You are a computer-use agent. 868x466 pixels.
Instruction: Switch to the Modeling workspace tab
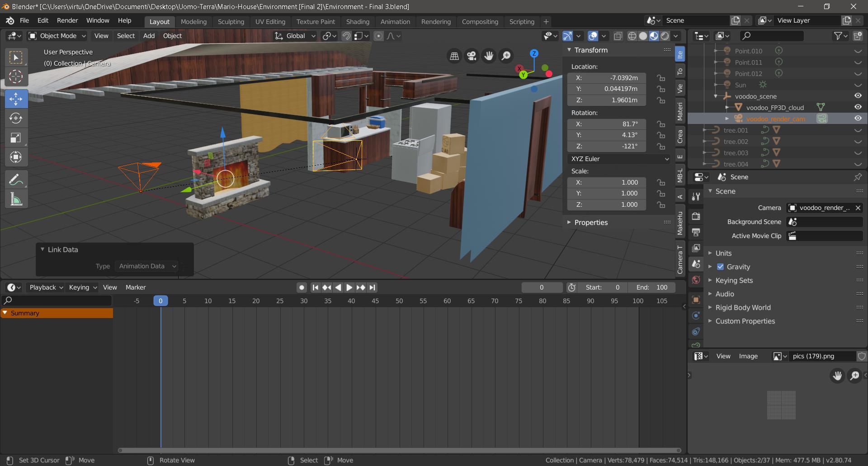(193, 22)
